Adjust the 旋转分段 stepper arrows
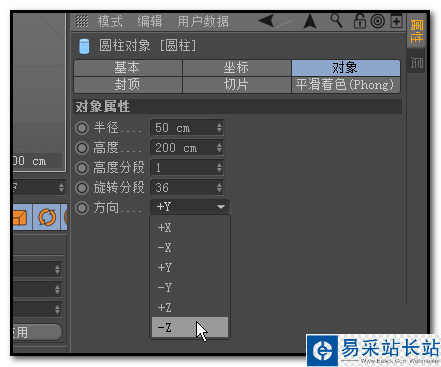Screen dimensions: 441x367 (219, 188)
